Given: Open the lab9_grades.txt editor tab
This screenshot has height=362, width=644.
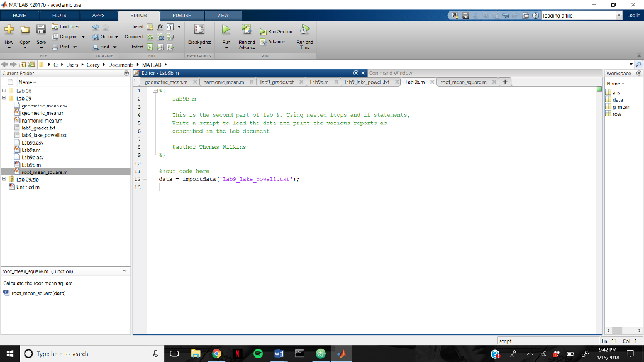Looking at the screenshot, I should [277, 82].
